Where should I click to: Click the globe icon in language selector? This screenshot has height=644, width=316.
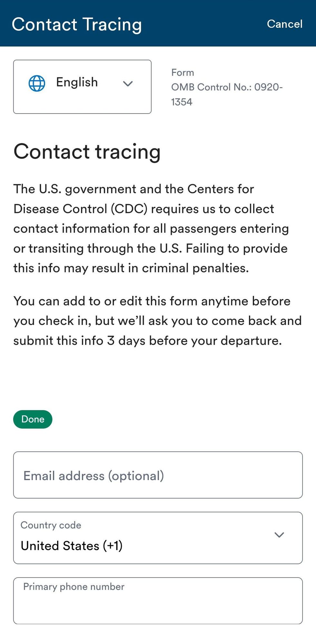click(37, 84)
